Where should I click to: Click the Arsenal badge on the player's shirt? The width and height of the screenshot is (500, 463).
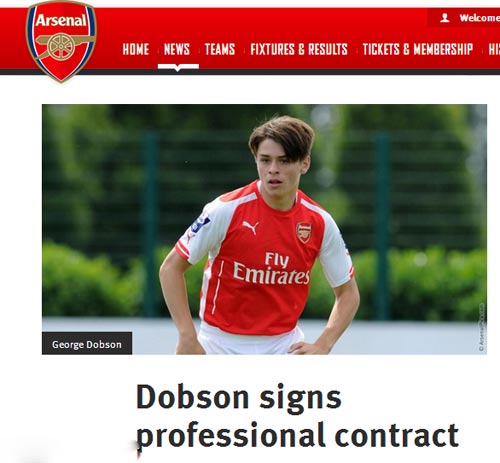point(304,232)
